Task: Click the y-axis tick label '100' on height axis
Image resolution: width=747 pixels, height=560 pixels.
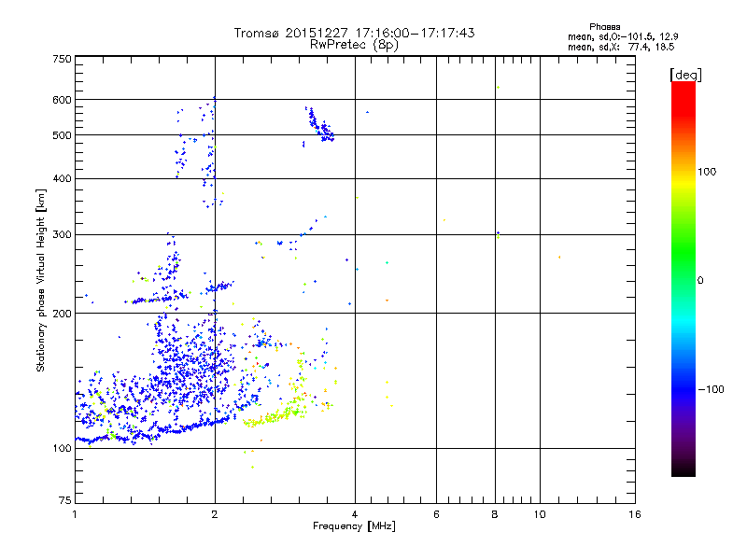Action: [62, 449]
